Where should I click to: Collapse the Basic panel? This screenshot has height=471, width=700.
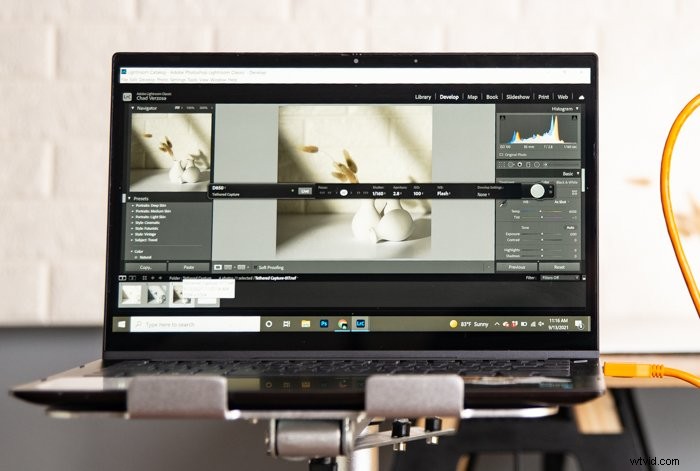pyautogui.click(x=578, y=174)
